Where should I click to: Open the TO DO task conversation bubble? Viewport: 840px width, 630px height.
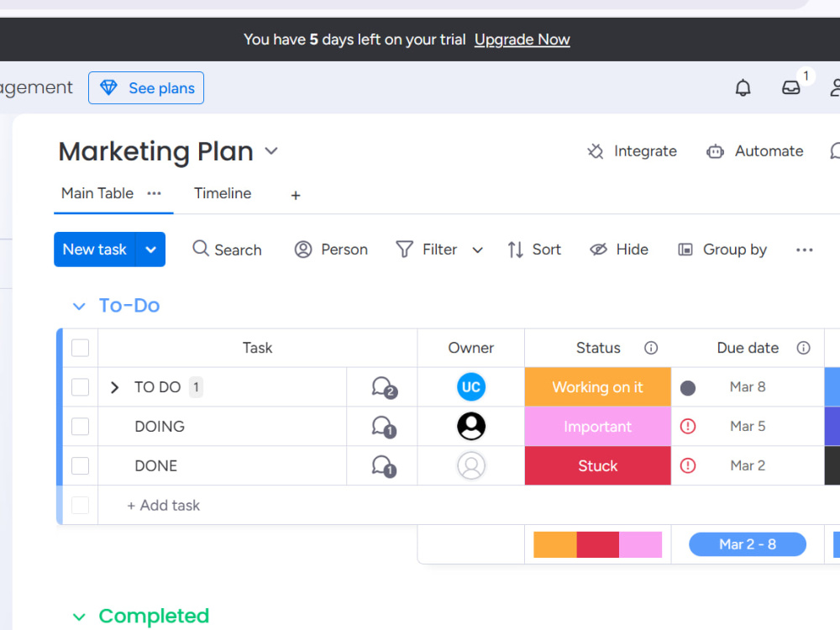click(384, 387)
